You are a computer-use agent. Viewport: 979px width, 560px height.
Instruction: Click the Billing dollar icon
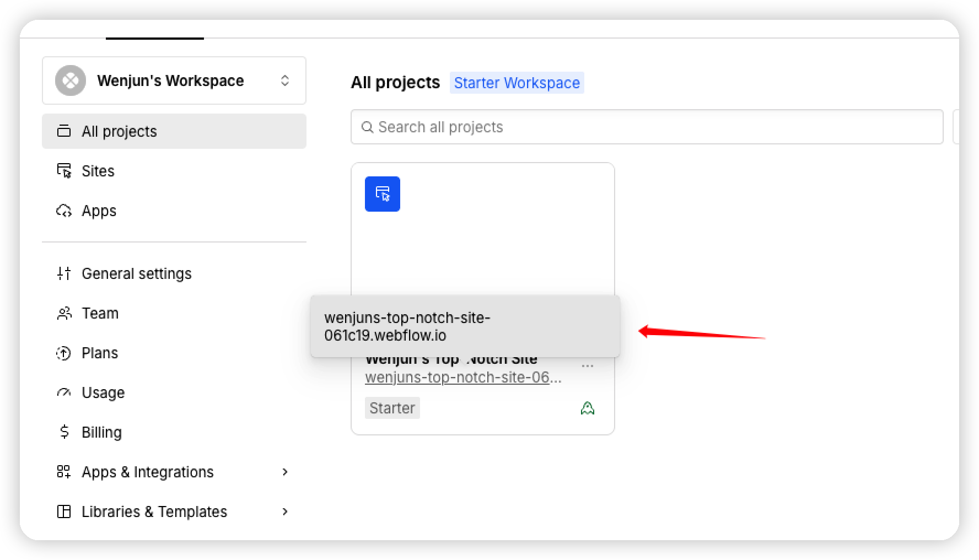(64, 432)
